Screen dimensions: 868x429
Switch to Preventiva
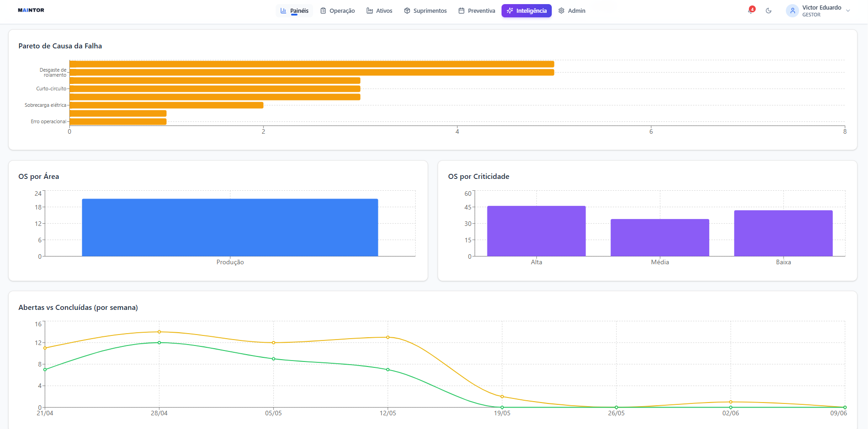pyautogui.click(x=476, y=10)
